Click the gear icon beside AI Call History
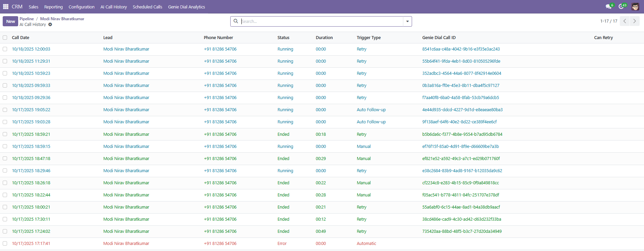644x251 pixels. (x=50, y=25)
